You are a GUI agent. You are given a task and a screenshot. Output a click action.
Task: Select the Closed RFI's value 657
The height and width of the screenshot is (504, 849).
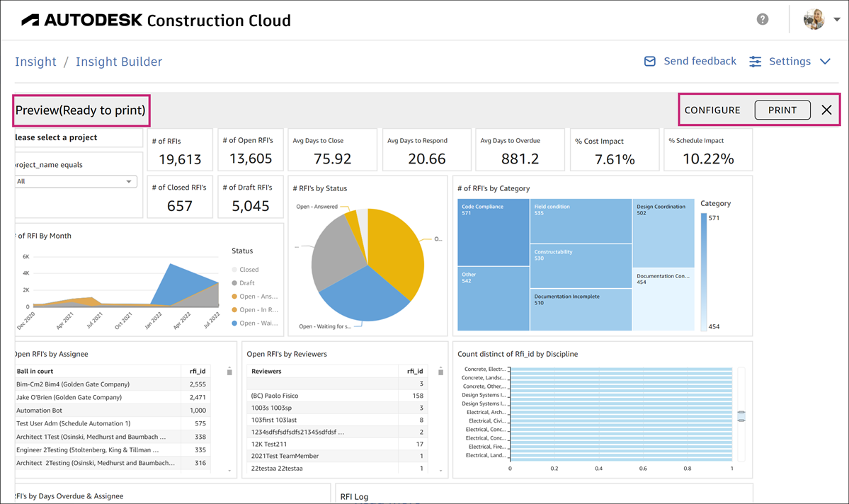tap(180, 206)
